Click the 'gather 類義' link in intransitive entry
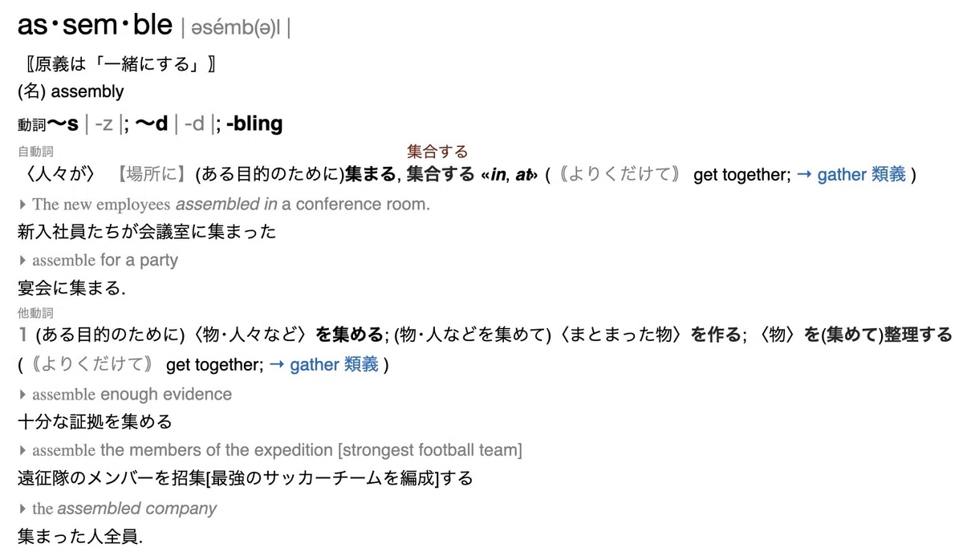Viewport: 963px width, 560px height. tap(861, 174)
